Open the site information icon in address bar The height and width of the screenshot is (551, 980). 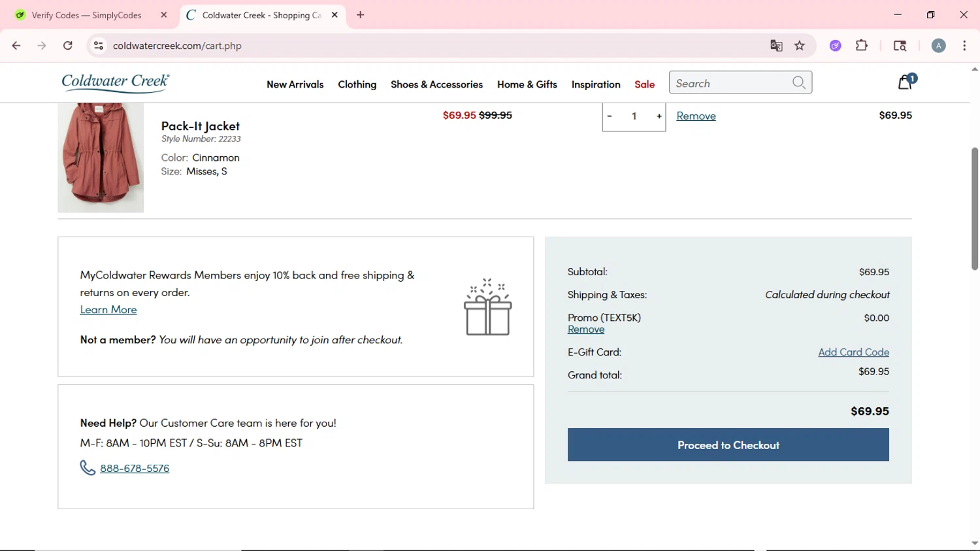coord(99,46)
